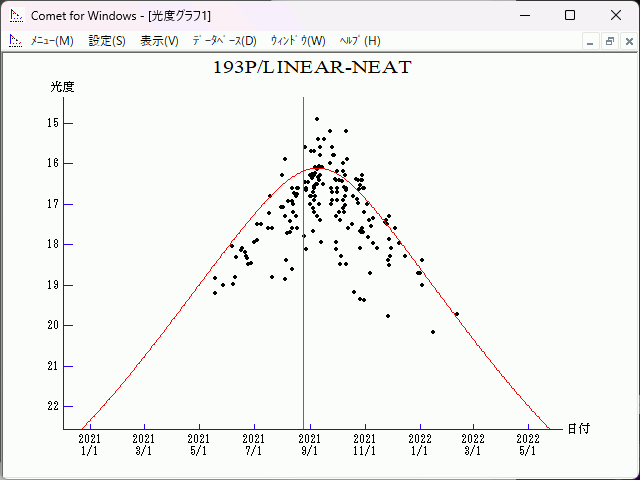This screenshot has width=640, height=480.
Task: Maximize the Comet for Windows window
Action: 570,16
